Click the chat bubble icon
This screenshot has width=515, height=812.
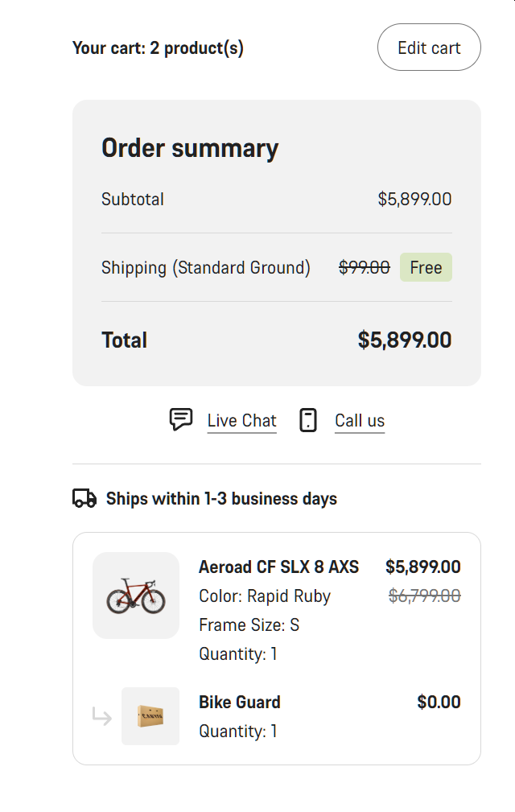[x=181, y=419]
